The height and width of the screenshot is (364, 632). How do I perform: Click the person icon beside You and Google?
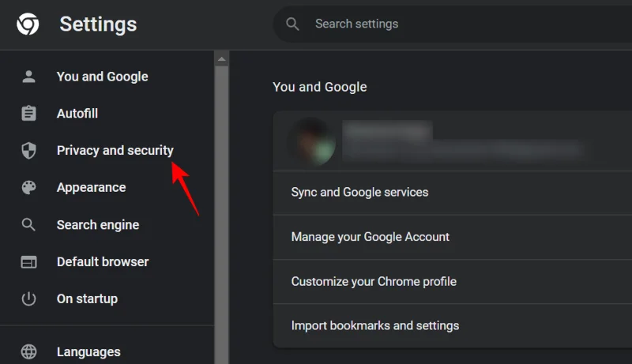pos(29,77)
